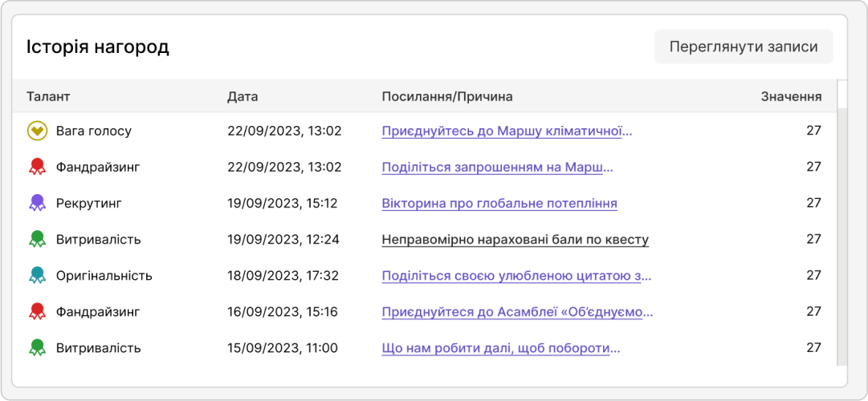The width and height of the screenshot is (868, 401).
Task: Click the red ribbon icon dated 22/09/2023
Action: (x=36, y=167)
